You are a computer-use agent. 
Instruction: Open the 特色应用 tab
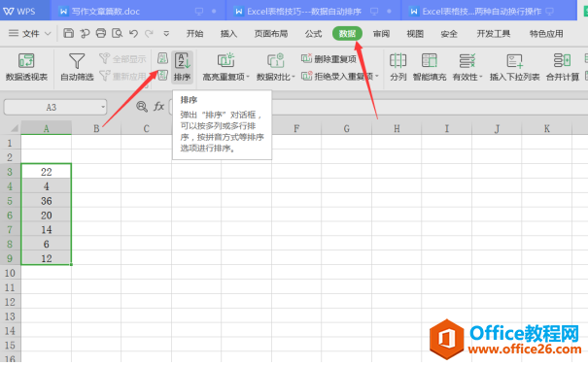click(546, 34)
